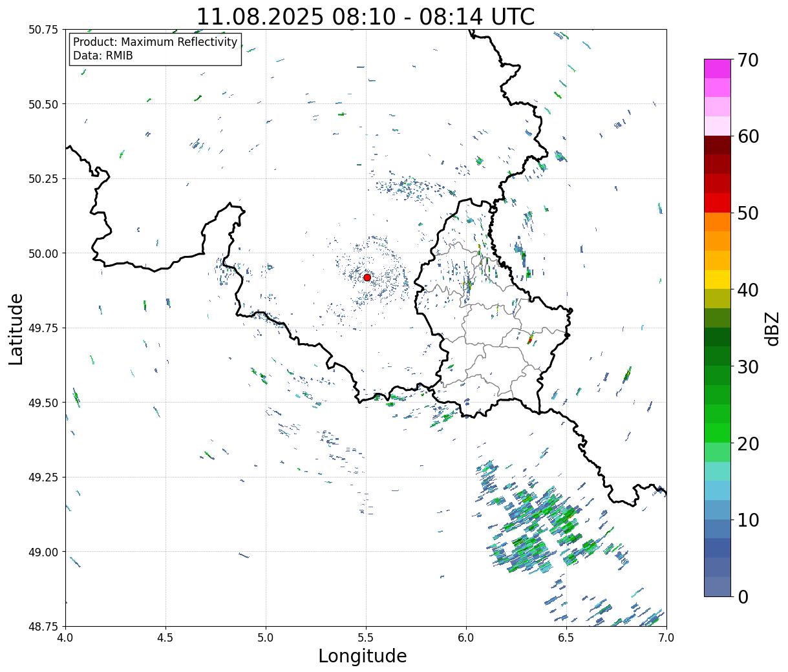Screen dimensions: 788x672
Task: Click the latitude tick label "49.25"
Action: pyautogui.click(x=43, y=478)
